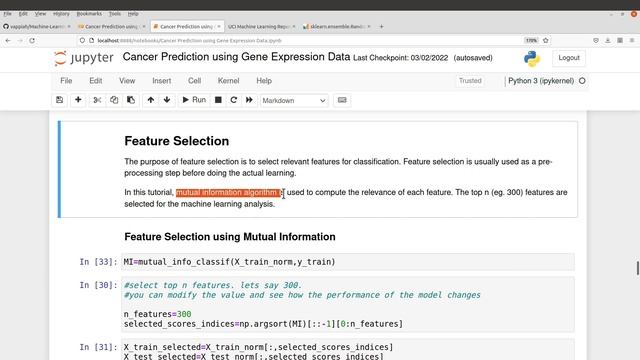Open Firefox Tools menu

115,13
